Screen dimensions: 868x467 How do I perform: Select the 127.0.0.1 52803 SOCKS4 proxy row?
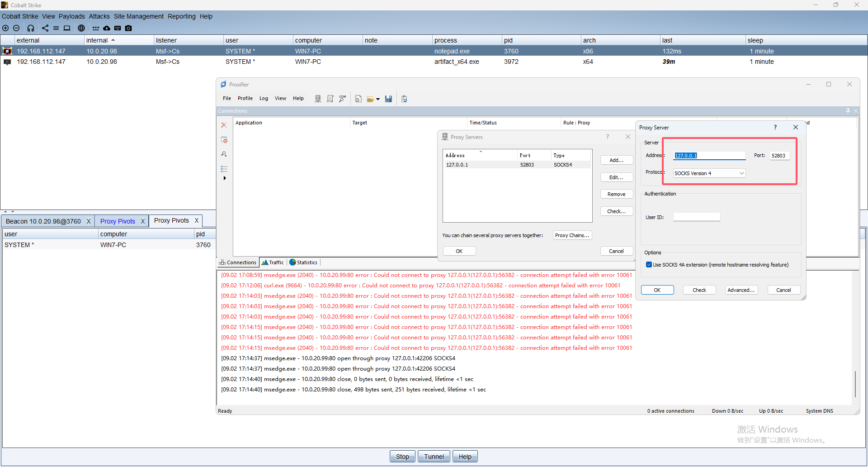coord(517,165)
